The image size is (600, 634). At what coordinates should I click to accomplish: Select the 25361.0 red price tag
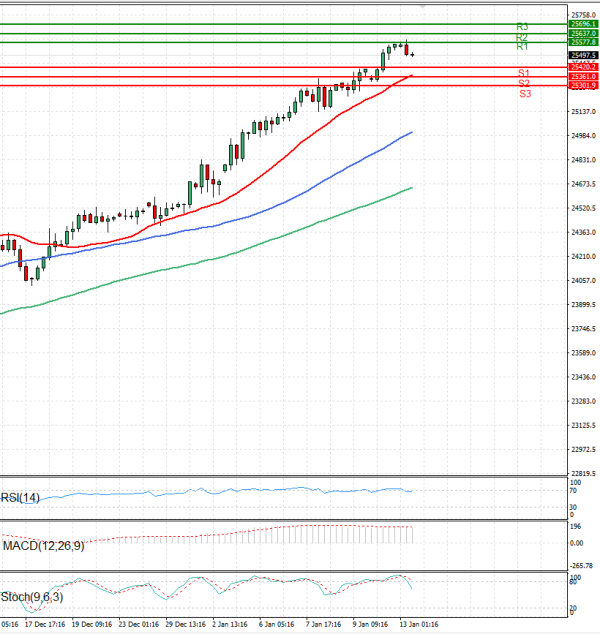coord(582,76)
